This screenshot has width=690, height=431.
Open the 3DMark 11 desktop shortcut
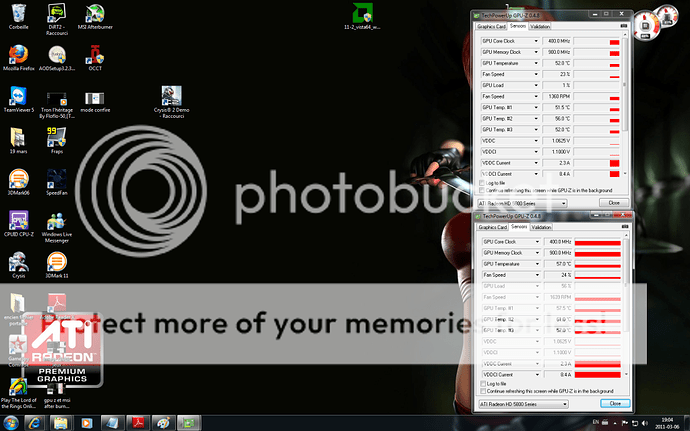[57, 263]
